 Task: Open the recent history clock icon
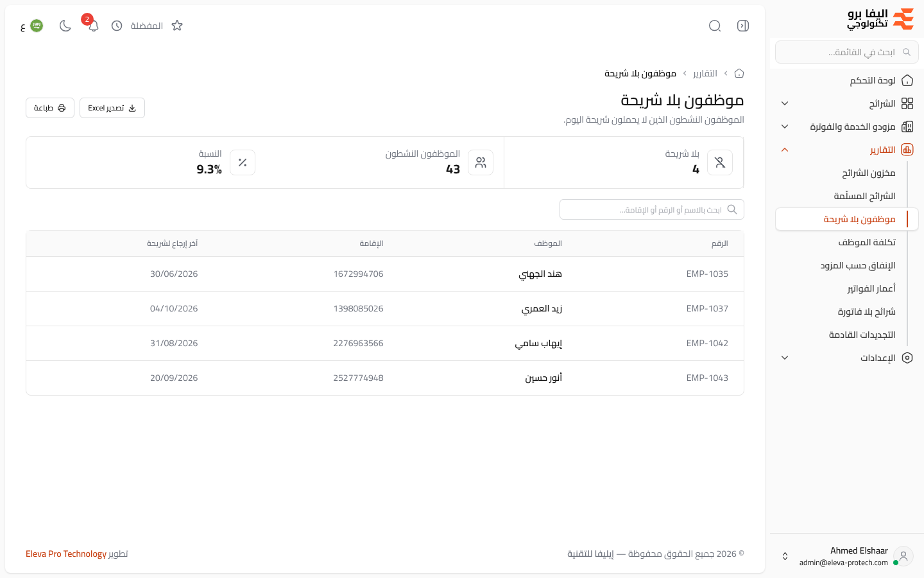click(x=117, y=26)
